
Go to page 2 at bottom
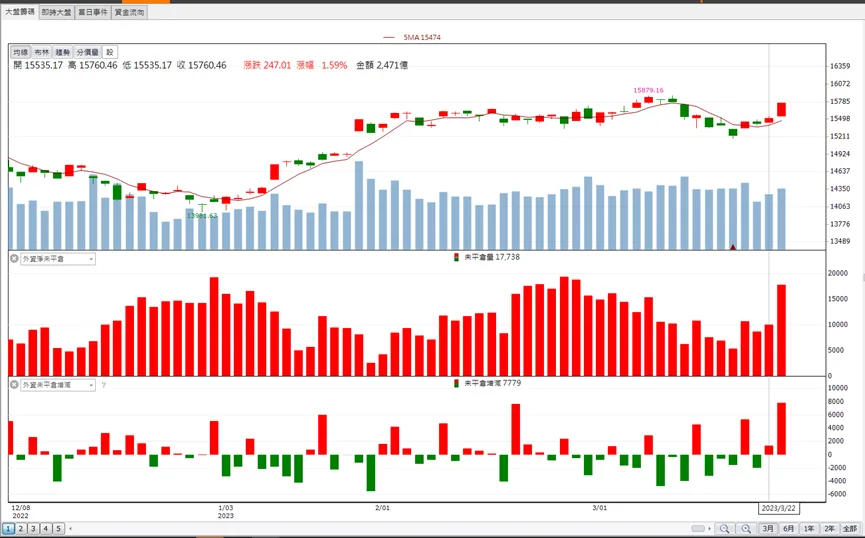20,529
